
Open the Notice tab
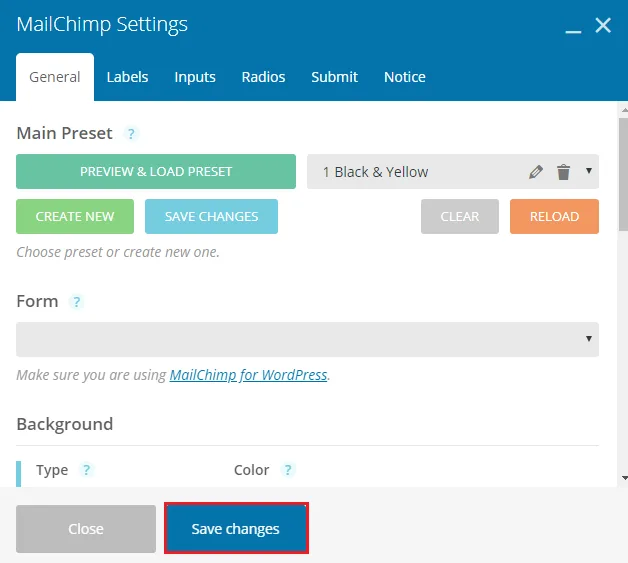pyautogui.click(x=405, y=77)
